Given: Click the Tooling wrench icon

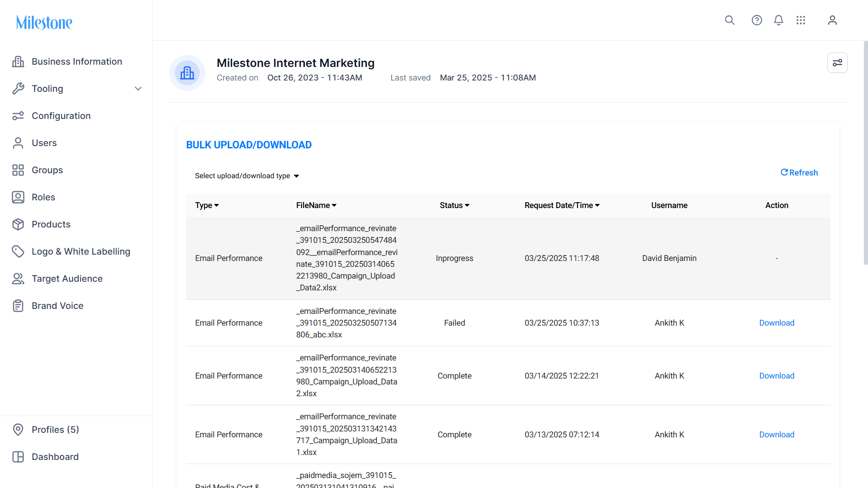Looking at the screenshot, I should (x=18, y=89).
